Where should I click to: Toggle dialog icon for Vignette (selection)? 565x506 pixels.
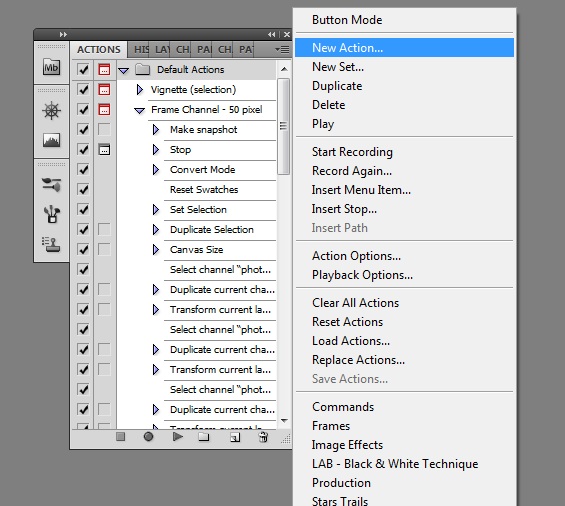coord(104,90)
